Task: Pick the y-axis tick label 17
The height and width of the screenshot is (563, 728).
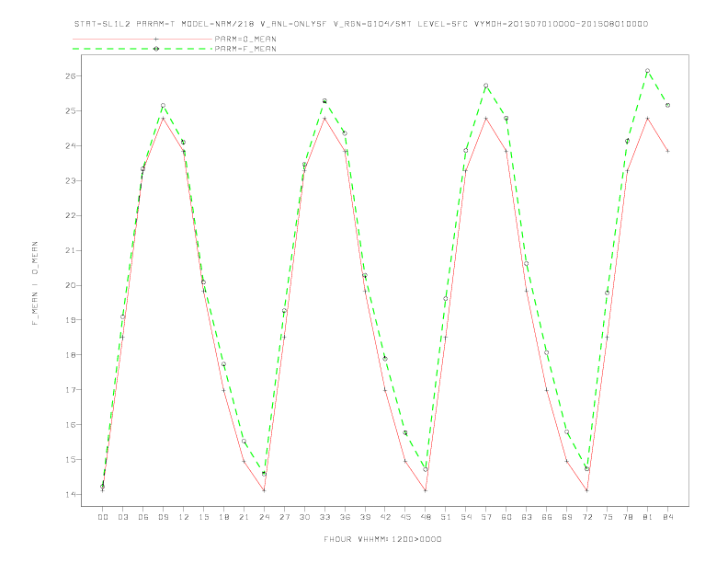Action: [71, 390]
